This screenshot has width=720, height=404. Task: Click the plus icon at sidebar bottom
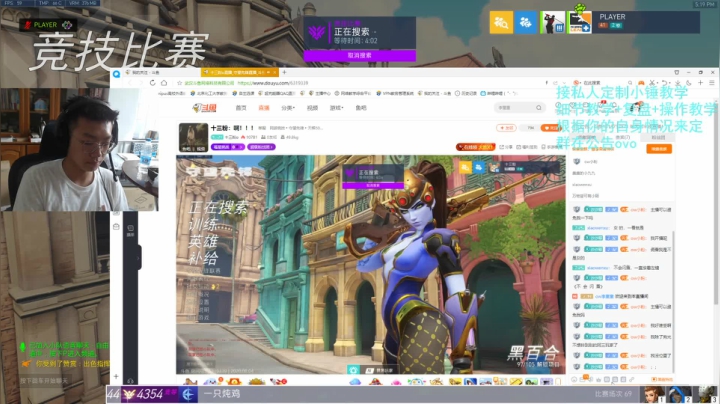pos(116,376)
